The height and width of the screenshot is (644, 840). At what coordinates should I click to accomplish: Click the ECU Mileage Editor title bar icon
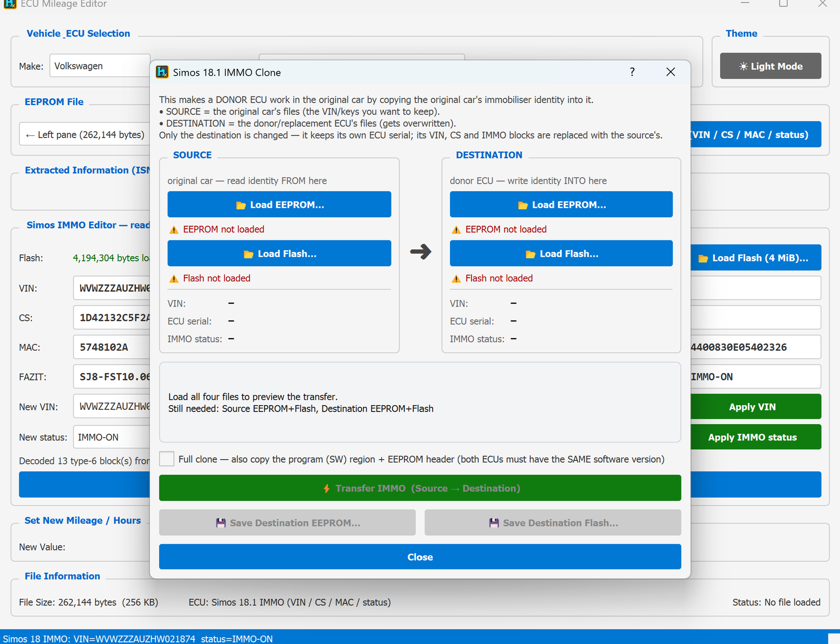10,4
